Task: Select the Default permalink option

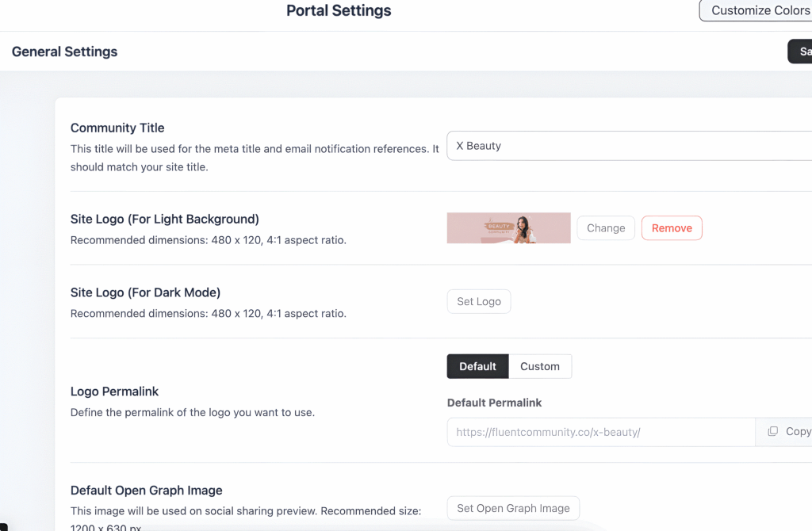Action: (x=477, y=366)
